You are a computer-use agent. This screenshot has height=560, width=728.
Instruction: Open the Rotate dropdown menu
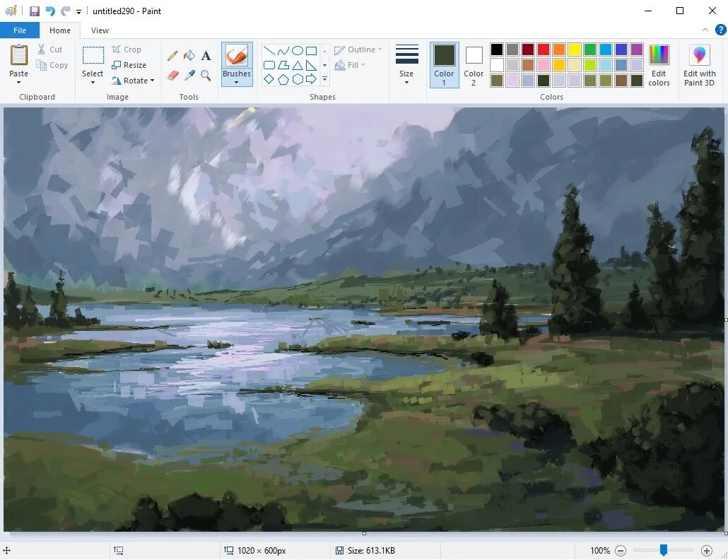[133, 81]
